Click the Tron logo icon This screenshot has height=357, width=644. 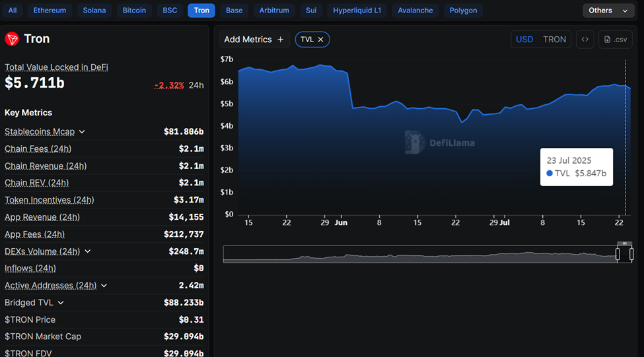(12, 39)
